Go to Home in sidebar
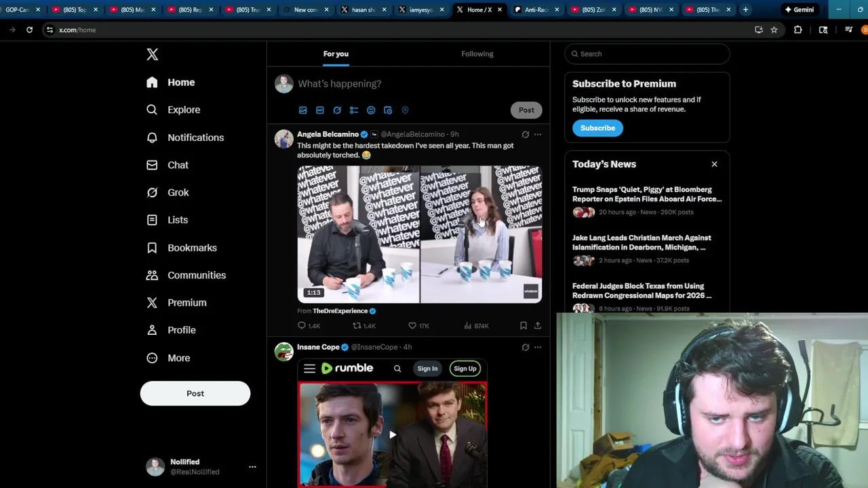 [171, 82]
